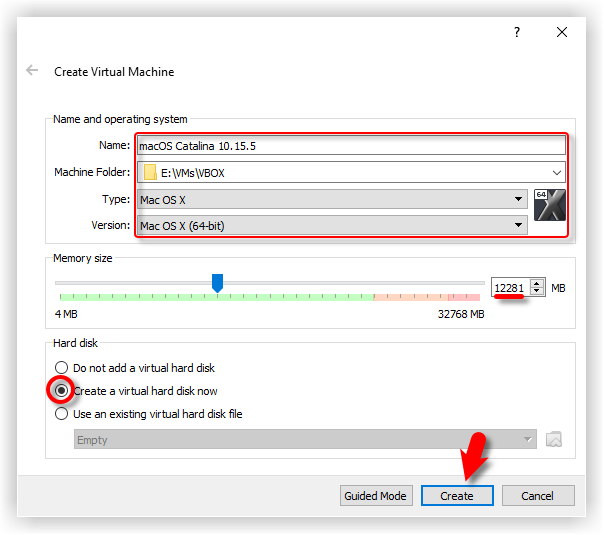
Task: Click the memory size decrease arrow
Action: click(538, 292)
